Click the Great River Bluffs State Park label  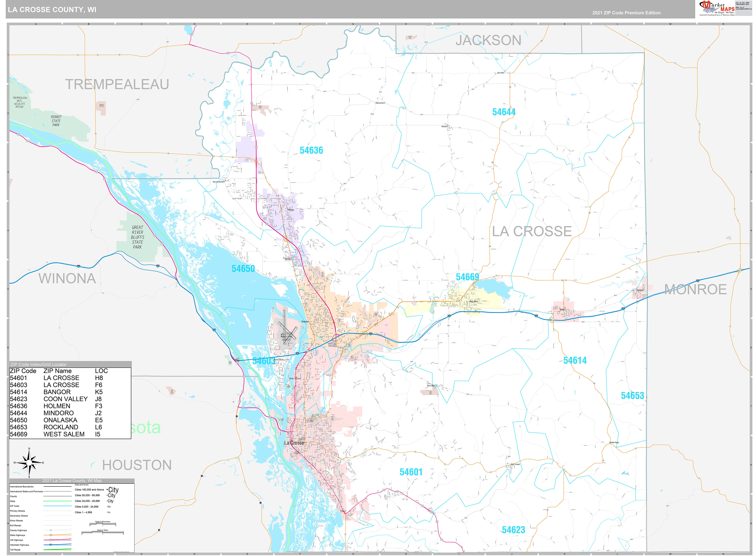pos(137,237)
